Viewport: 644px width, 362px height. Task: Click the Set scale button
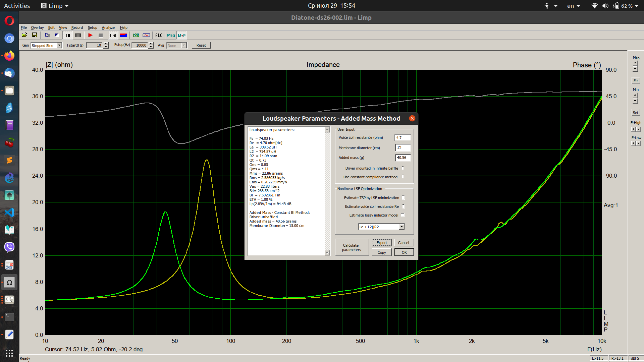pos(636,113)
